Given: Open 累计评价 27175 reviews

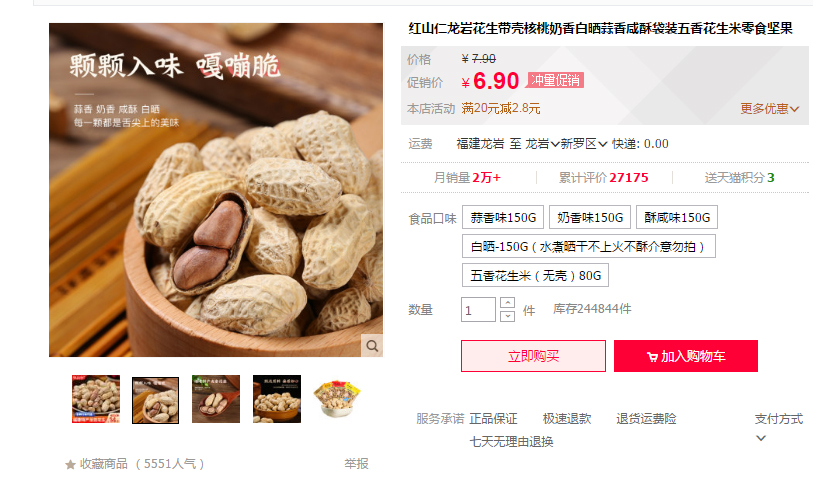Looking at the screenshot, I should point(604,178).
